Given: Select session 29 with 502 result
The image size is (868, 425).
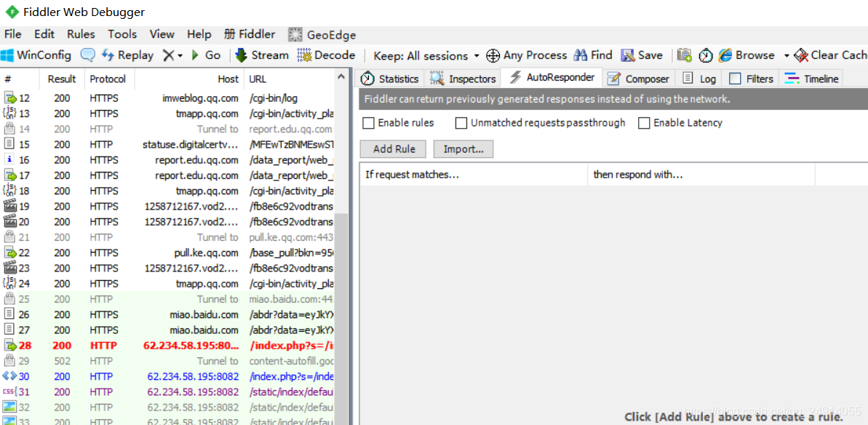Looking at the screenshot, I should click(168, 362).
